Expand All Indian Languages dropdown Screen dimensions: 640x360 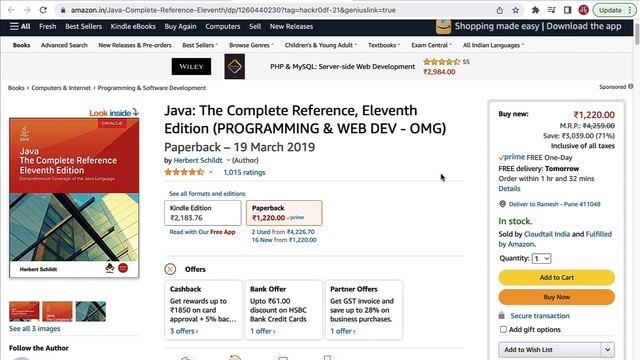(x=493, y=45)
